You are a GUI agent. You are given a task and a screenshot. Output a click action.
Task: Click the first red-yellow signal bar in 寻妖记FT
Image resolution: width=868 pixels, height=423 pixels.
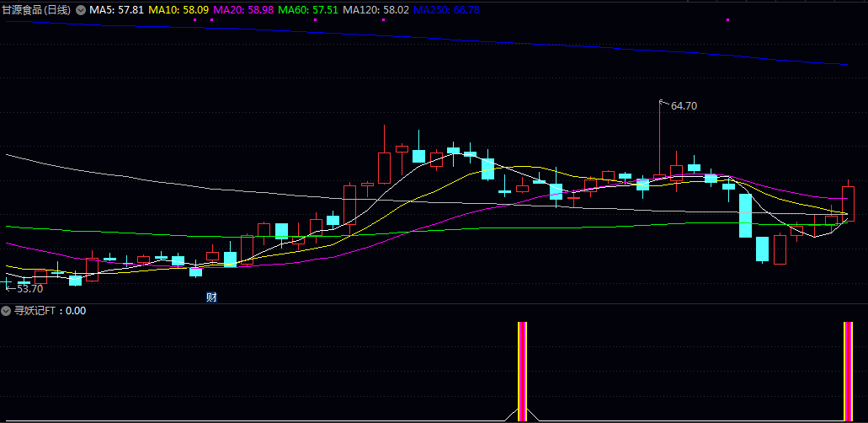click(522, 371)
